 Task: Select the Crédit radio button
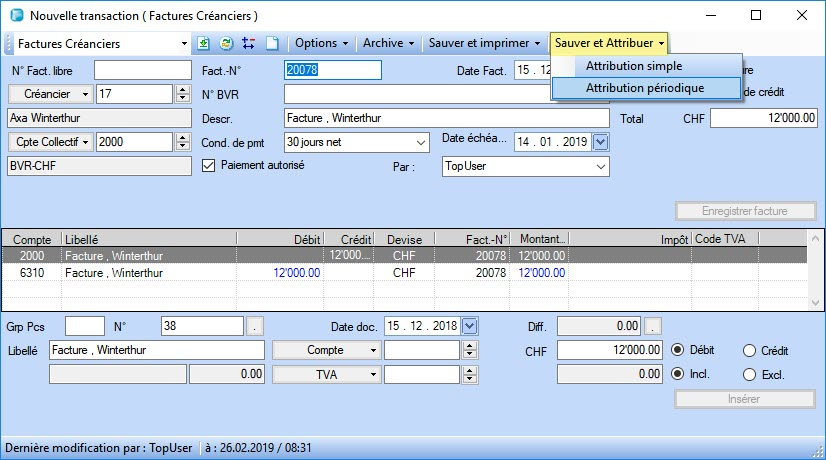pos(750,350)
